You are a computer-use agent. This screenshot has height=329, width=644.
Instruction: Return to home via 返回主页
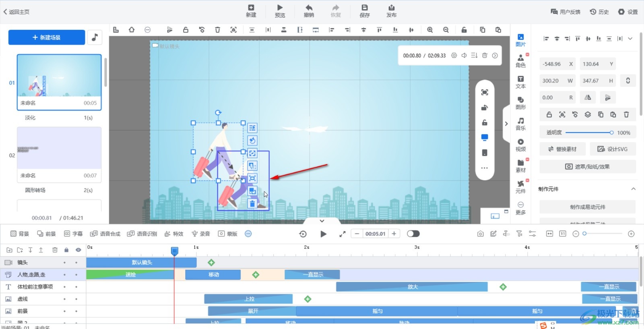[x=17, y=12]
